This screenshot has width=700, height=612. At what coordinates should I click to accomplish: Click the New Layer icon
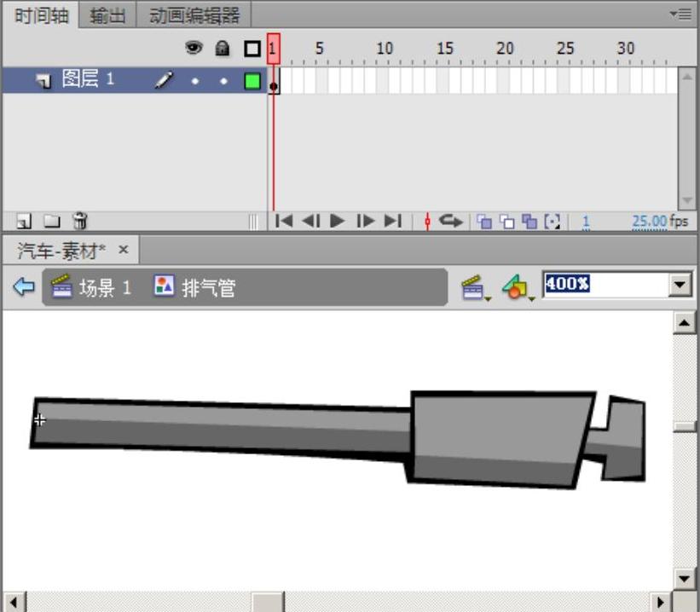(x=24, y=222)
